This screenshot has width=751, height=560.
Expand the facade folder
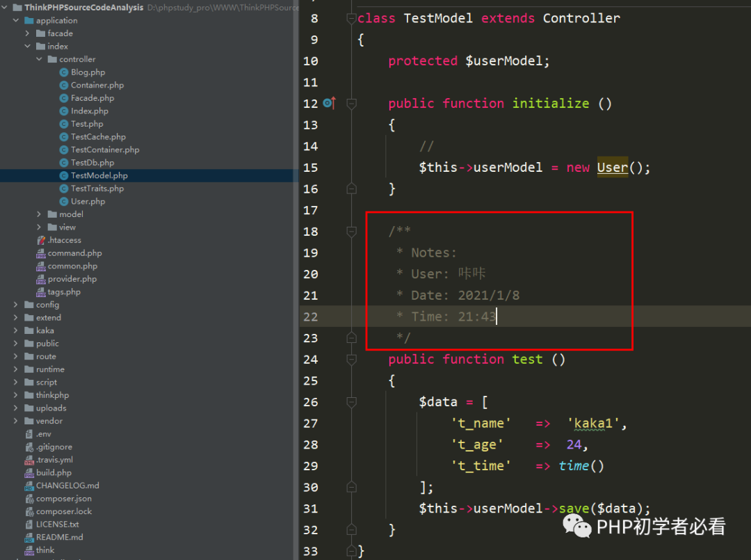click(x=27, y=33)
